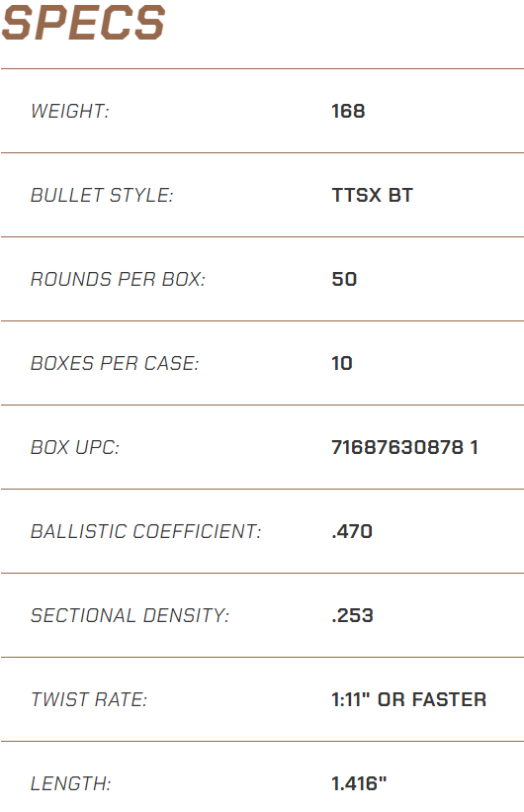
Task: Select the ROUNDS PER BOX label
Action: pyautogui.click(x=118, y=279)
